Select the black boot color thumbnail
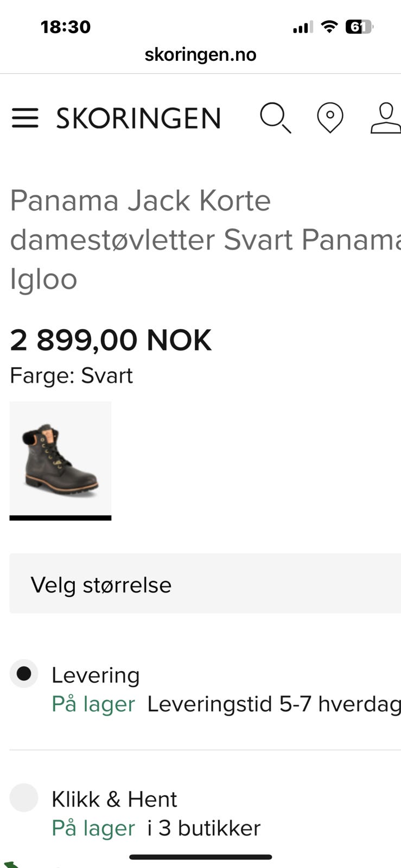The width and height of the screenshot is (401, 868). tap(60, 459)
